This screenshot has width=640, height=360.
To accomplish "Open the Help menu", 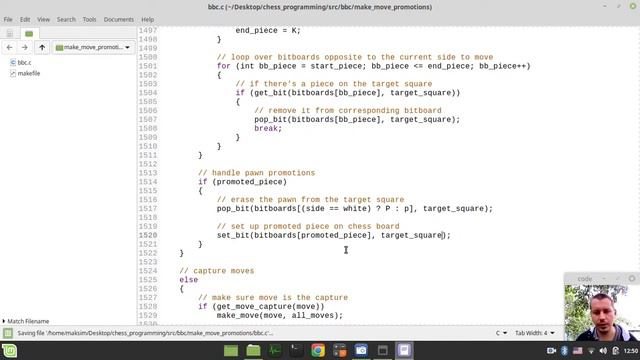I will coord(147,20).
